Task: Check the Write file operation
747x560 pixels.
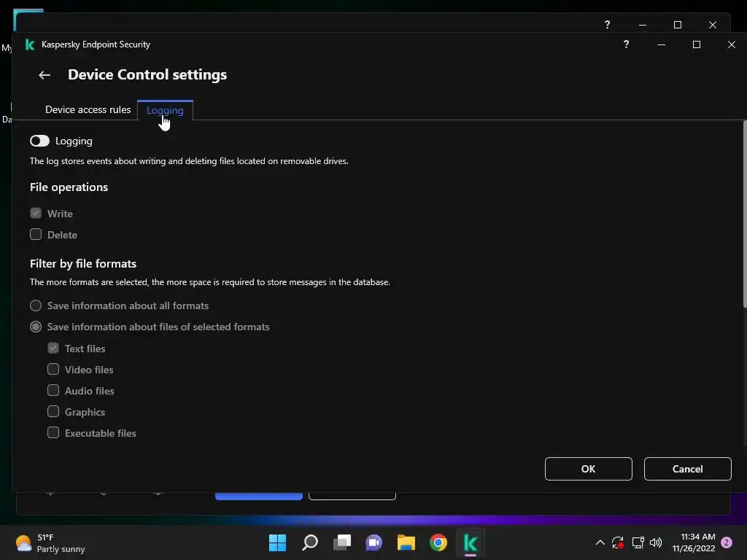Action: click(36, 213)
